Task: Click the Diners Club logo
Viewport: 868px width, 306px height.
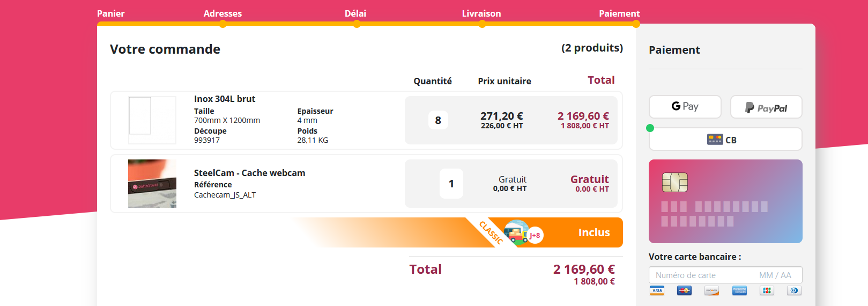Action: tap(794, 290)
